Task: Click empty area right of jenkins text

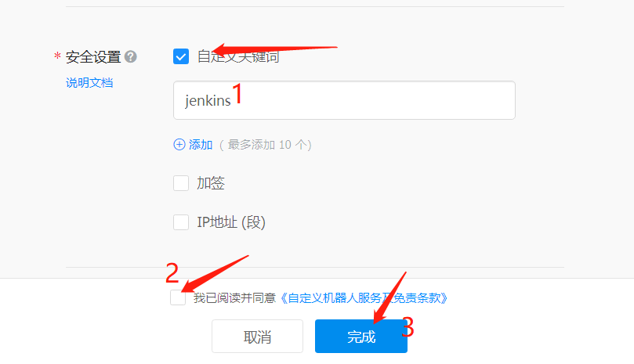Action: [x=376, y=100]
